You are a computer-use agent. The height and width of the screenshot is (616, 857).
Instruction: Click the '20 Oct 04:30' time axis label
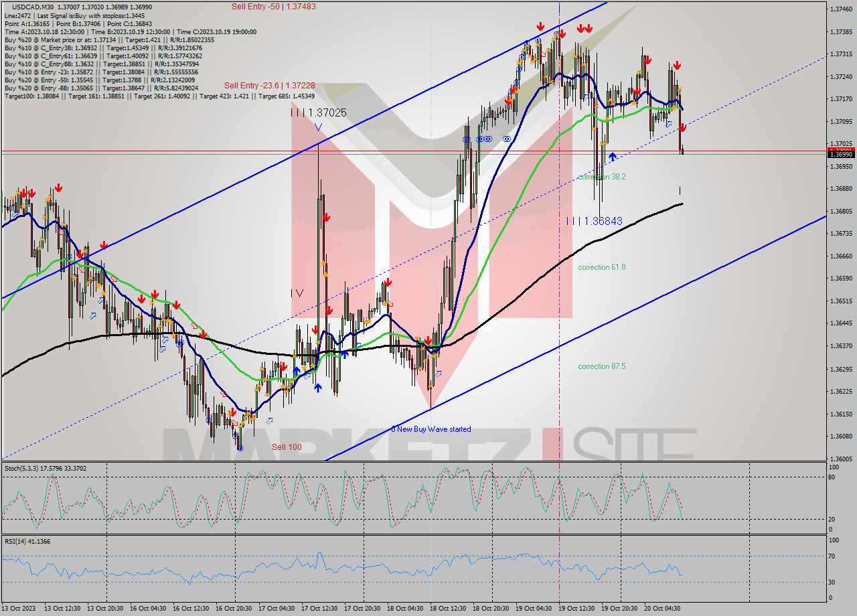pos(663,609)
